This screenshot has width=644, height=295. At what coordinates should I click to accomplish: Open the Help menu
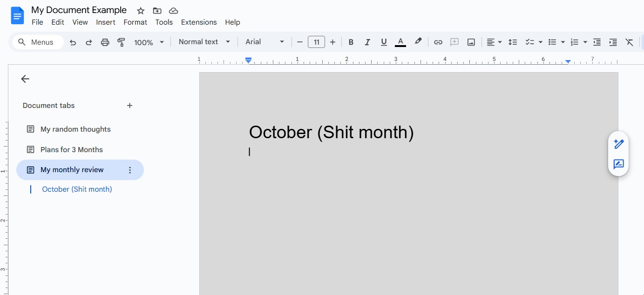tap(232, 22)
